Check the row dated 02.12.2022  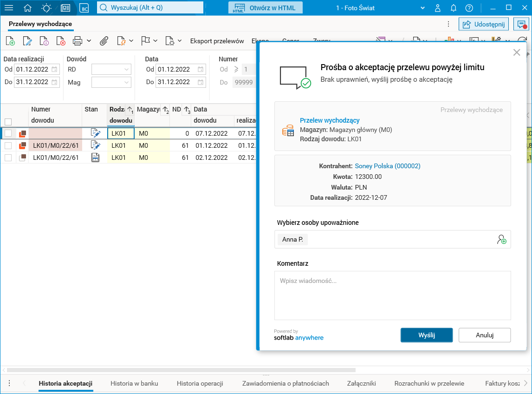(8, 158)
